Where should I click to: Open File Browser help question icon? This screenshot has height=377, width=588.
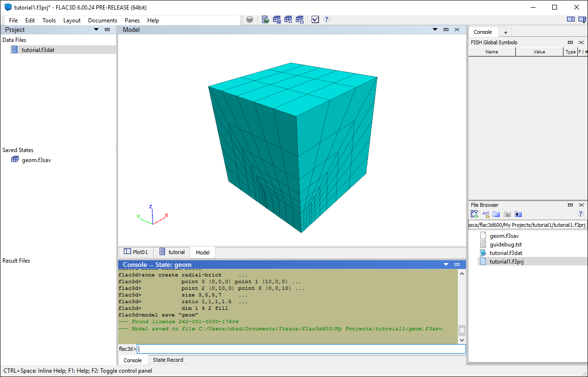click(581, 214)
